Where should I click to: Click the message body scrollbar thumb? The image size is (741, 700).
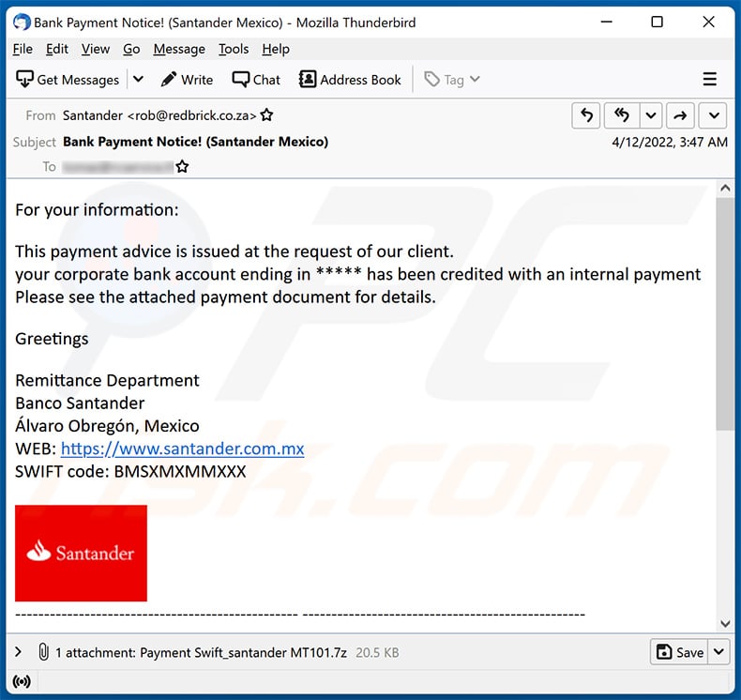tap(724, 313)
